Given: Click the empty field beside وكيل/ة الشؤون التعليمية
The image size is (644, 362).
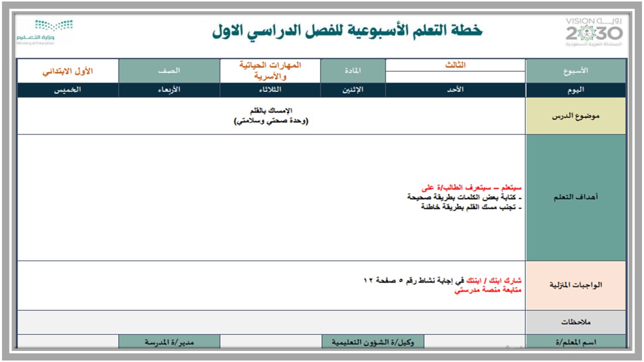Looking at the screenshot, I should pyautogui.click(x=271, y=342).
